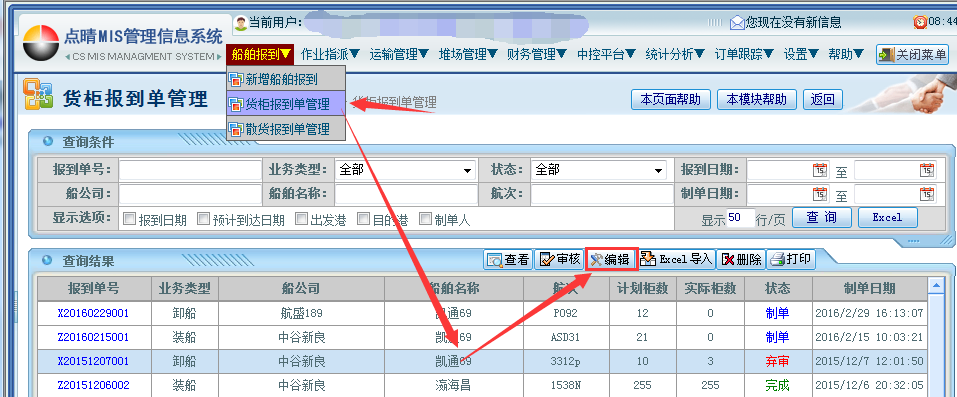
Task: Expand the 业务类型 dropdown list
Action: pos(468,170)
